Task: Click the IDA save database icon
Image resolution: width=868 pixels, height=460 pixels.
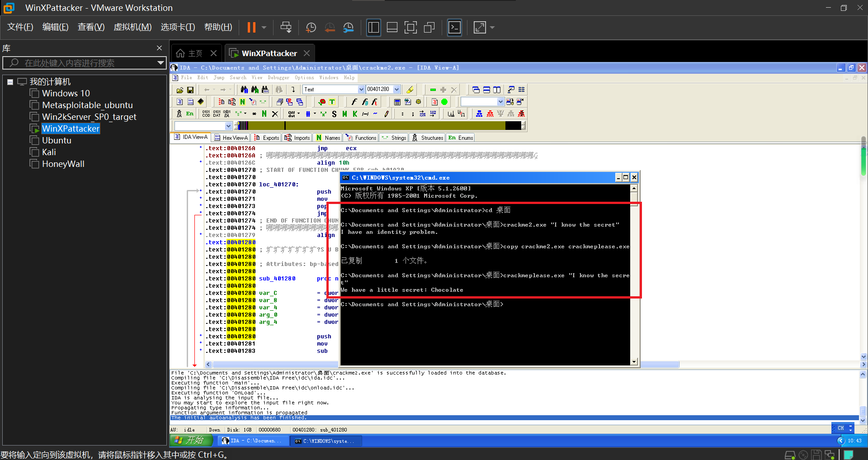Action: 190,90
